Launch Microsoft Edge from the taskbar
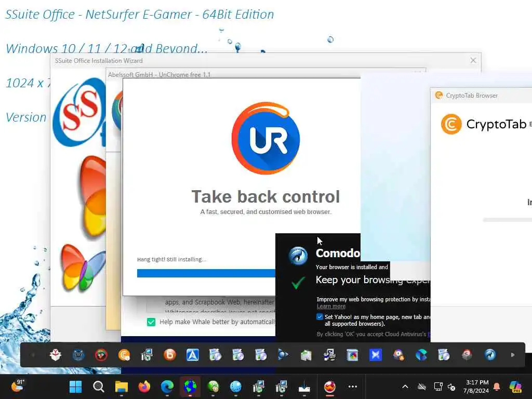Screen dimensions: 532x399 pyautogui.click(x=167, y=387)
